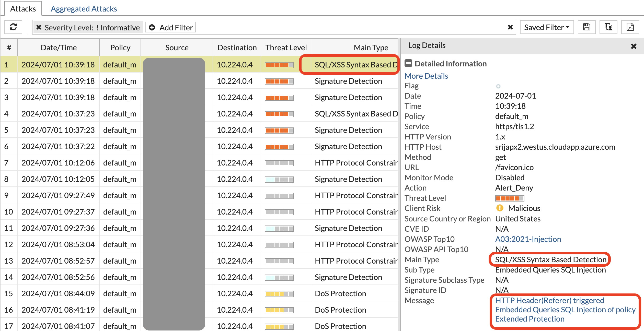This screenshot has height=331, width=644.
Task: Open the HTTP Header(Referer) message link
Action: [x=565, y=310]
